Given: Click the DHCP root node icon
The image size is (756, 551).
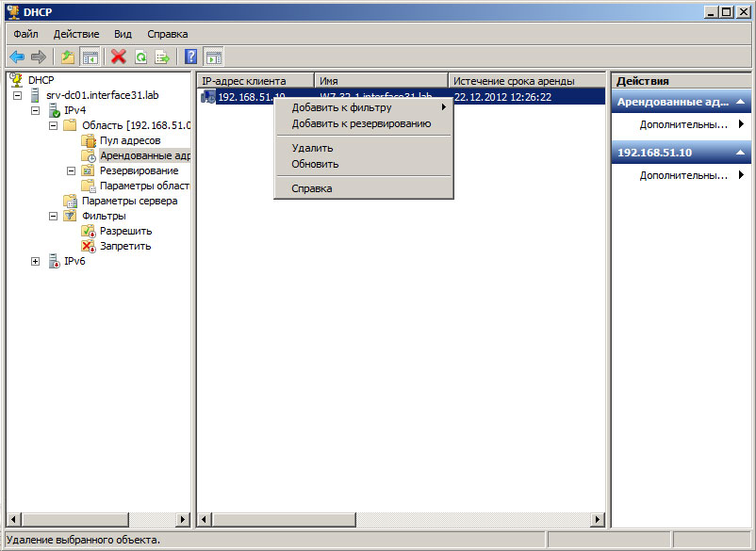Looking at the screenshot, I should (x=17, y=79).
